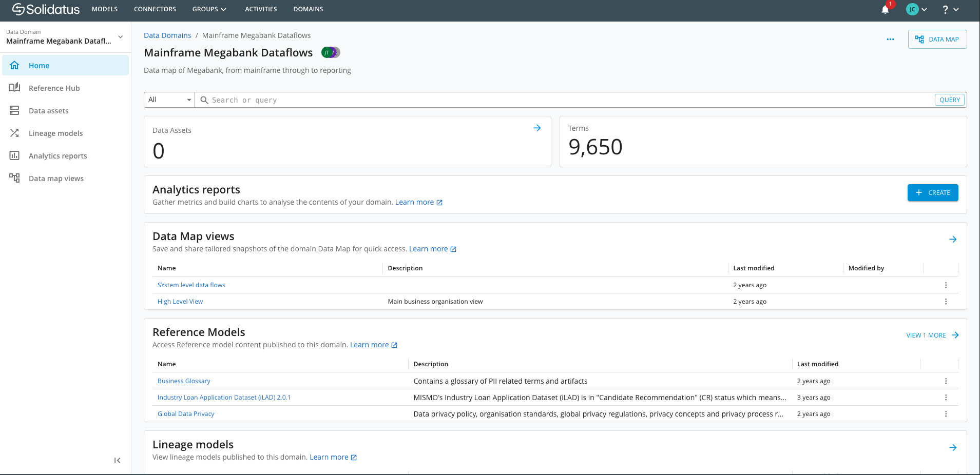Viewport: 980px width, 475px height.
Task: Open Lineage models in the sidebar
Action: pos(65,133)
